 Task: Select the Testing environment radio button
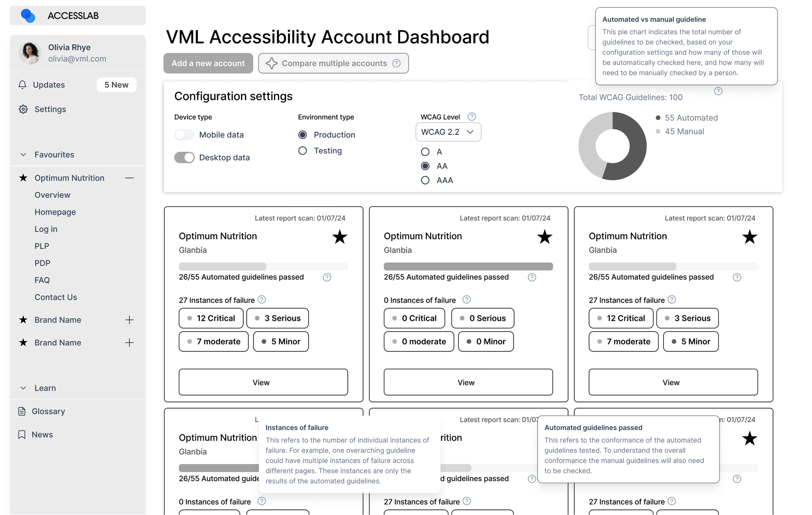303,151
